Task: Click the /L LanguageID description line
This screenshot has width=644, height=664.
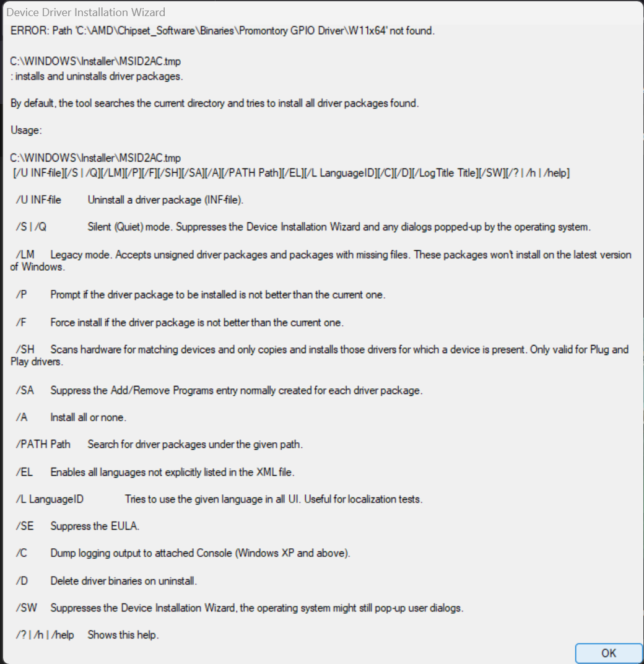Action: (219, 499)
